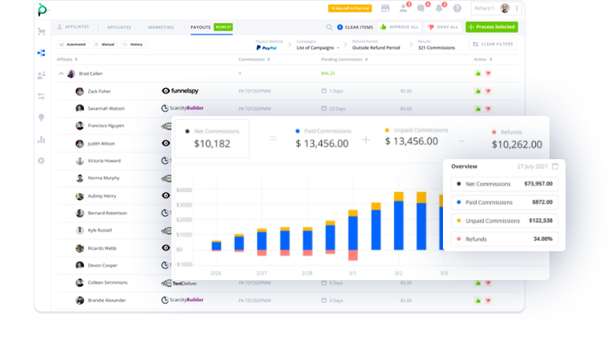
Task: Open the bell notifications icon
Action: [x=438, y=9]
